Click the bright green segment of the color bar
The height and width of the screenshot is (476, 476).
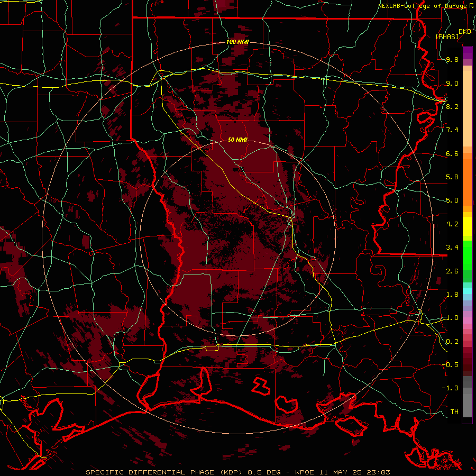click(467, 255)
